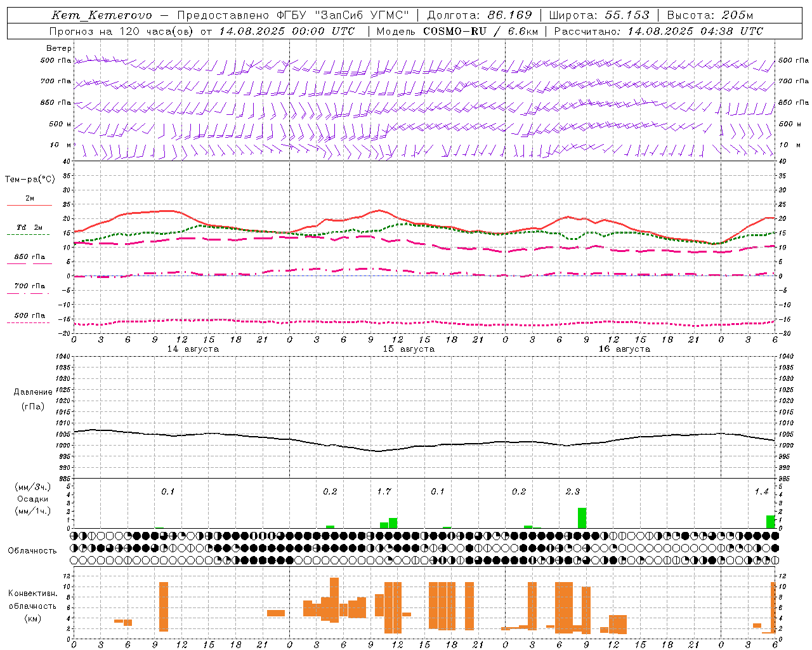Click the "Тем-ра(°C)" temperature label
Image resolution: width=812 pixels, height=650 pixels.
click(x=30, y=180)
